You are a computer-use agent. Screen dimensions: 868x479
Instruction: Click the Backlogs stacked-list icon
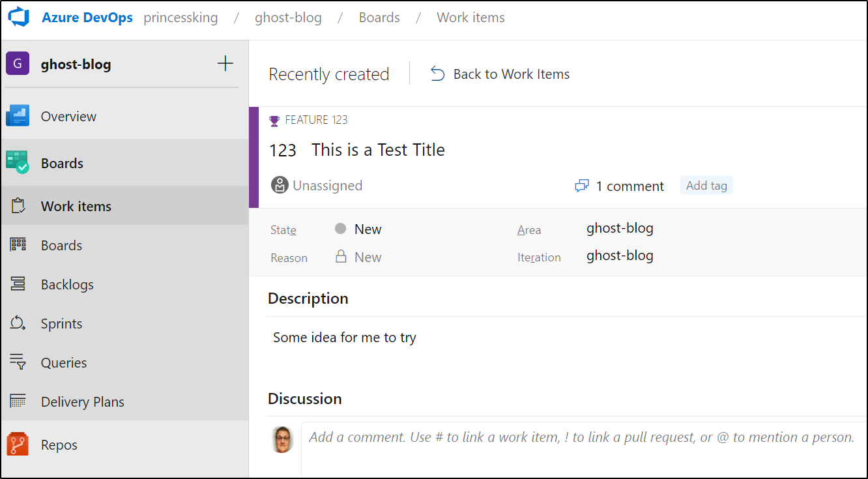coord(18,284)
